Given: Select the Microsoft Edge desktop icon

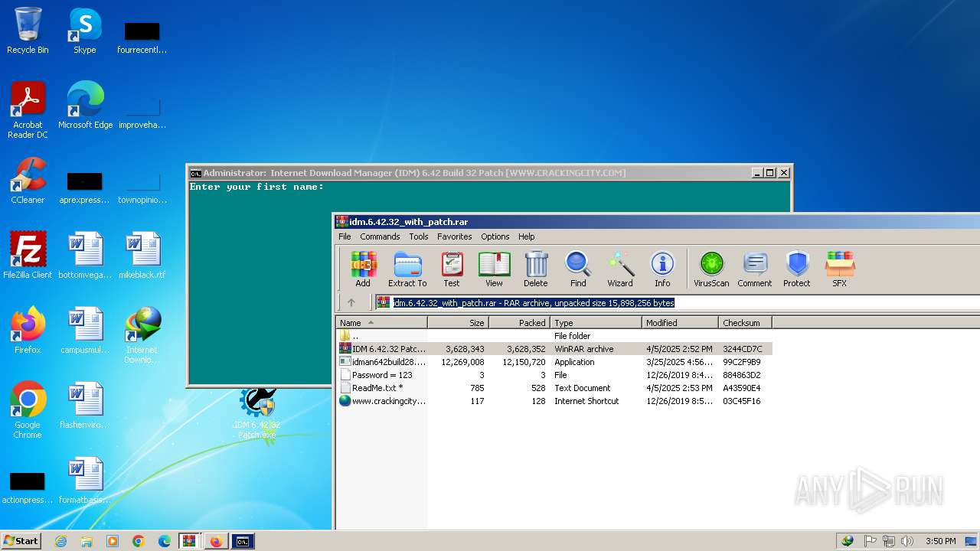Looking at the screenshot, I should pyautogui.click(x=85, y=106).
